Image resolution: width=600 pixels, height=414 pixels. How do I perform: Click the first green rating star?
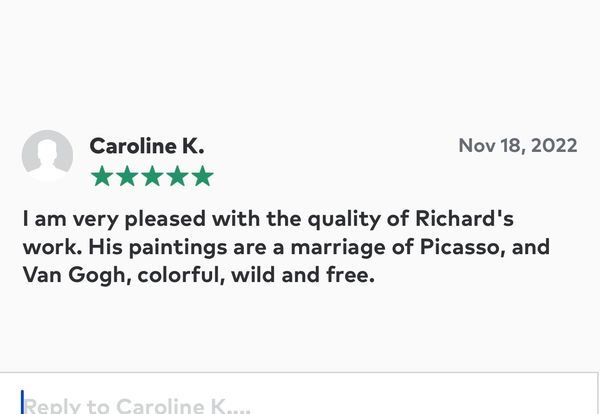(x=102, y=176)
